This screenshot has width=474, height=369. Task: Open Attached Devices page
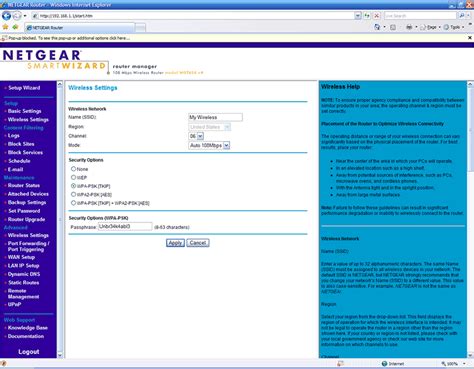pyautogui.click(x=28, y=194)
